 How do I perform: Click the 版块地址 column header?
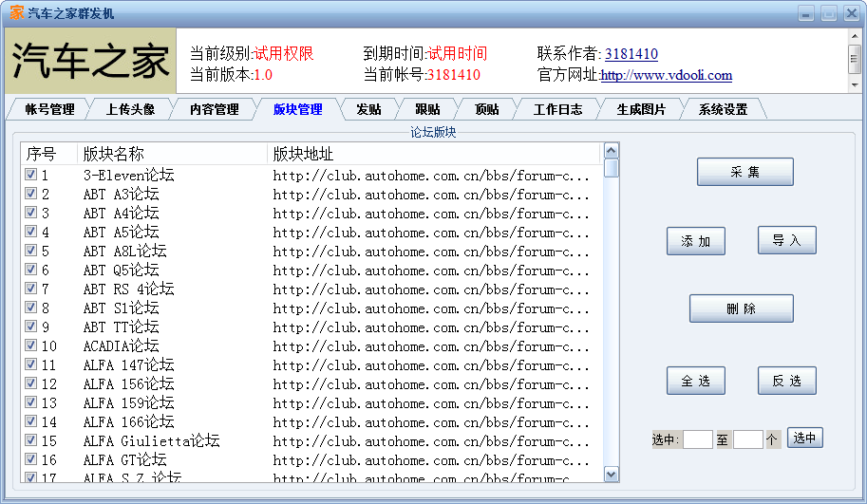[x=433, y=154]
